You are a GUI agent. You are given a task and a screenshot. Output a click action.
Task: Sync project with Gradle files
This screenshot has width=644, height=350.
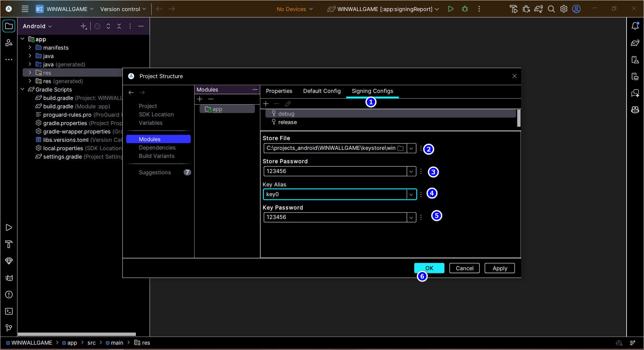coord(538,9)
